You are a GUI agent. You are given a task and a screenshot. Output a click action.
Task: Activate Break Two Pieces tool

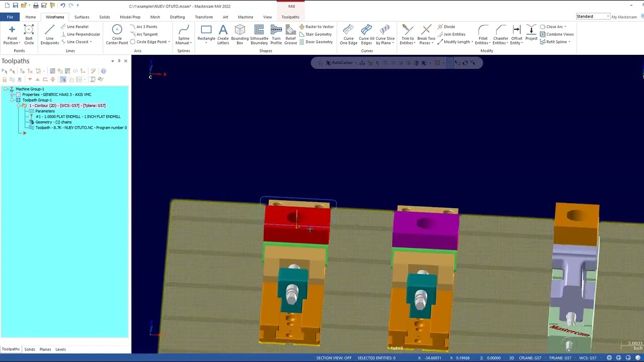(426, 35)
